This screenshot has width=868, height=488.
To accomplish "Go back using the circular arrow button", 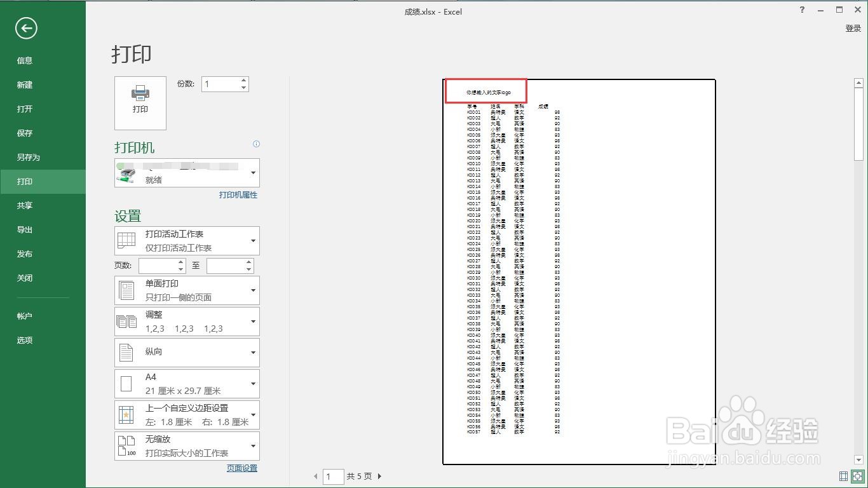I will coord(26,28).
